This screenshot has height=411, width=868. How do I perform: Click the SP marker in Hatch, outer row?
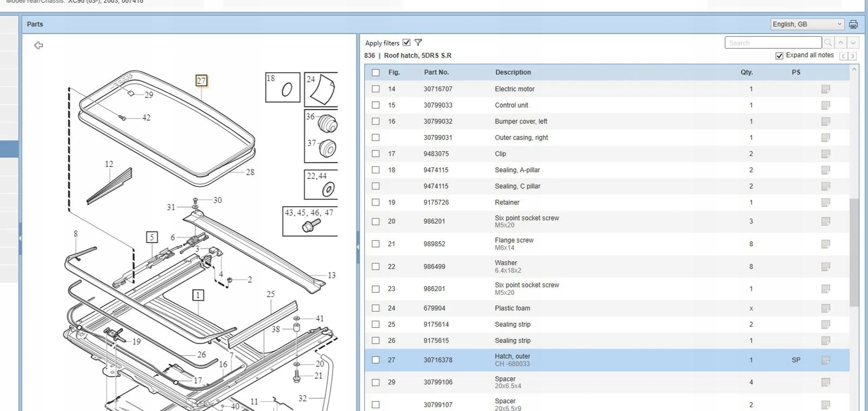[x=796, y=360]
